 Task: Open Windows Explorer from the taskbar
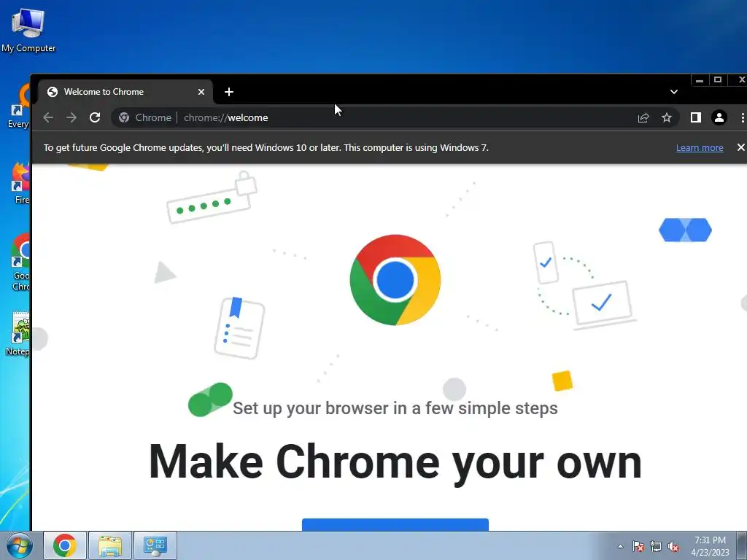(109, 545)
